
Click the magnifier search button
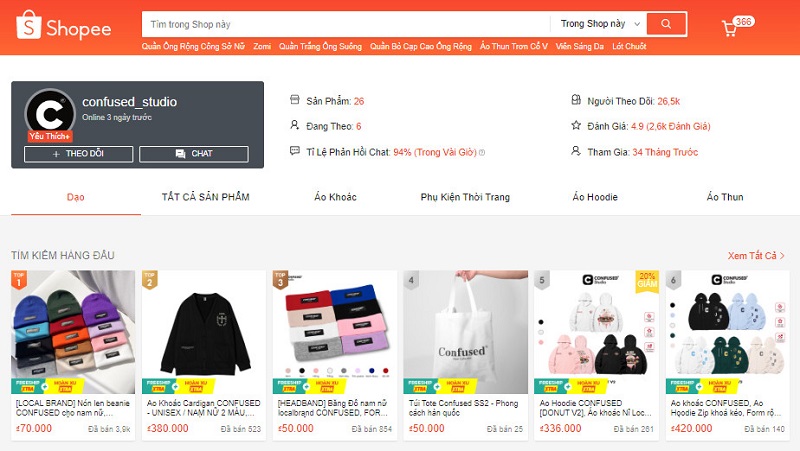point(666,24)
